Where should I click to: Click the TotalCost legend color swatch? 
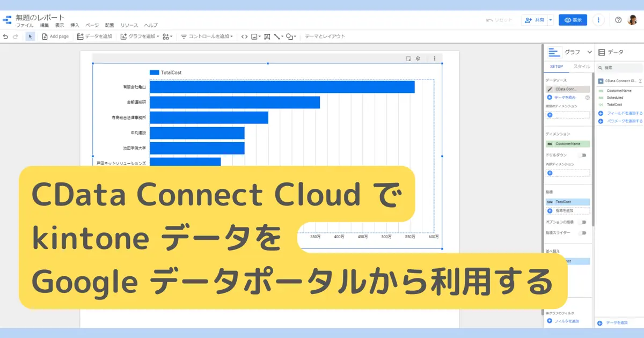(155, 72)
